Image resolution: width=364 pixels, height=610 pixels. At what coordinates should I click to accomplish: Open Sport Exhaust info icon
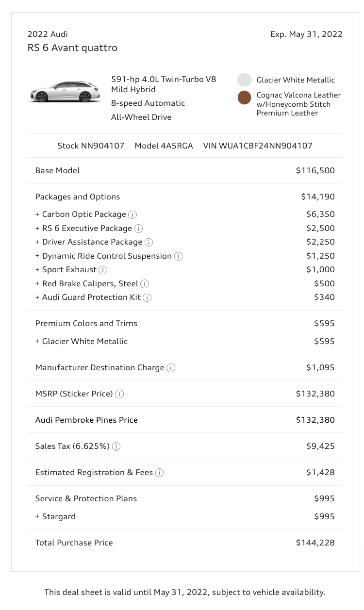click(103, 270)
